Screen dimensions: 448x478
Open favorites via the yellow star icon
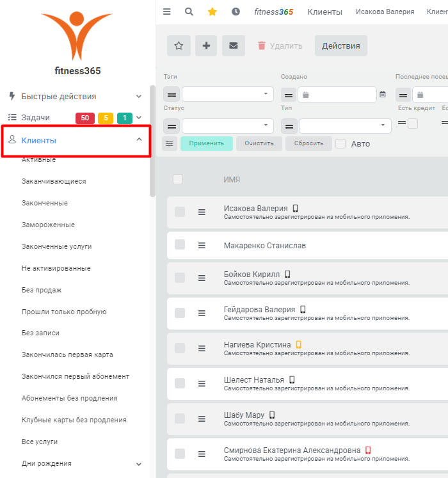(x=212, y=12)
